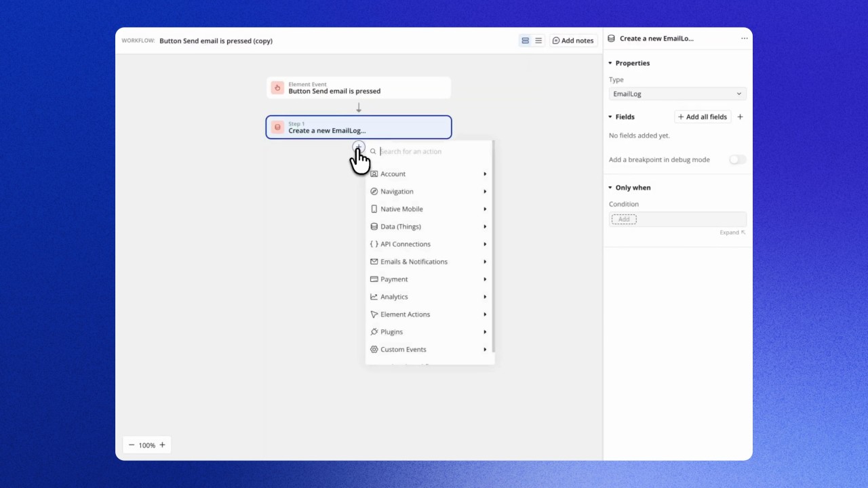Enable breakpoint in debug mode toggle
The height and width of the screenshot is (488, 868).
(737, 160)
